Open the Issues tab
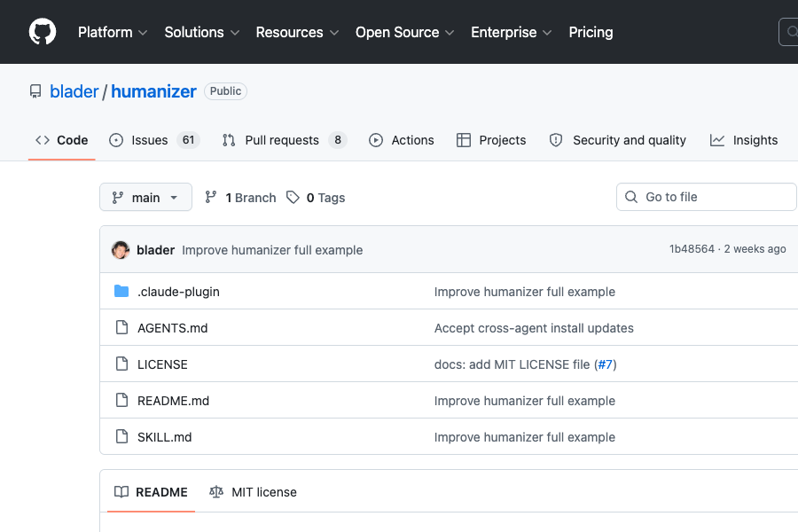798x532 pixels. tap(154, 140)
